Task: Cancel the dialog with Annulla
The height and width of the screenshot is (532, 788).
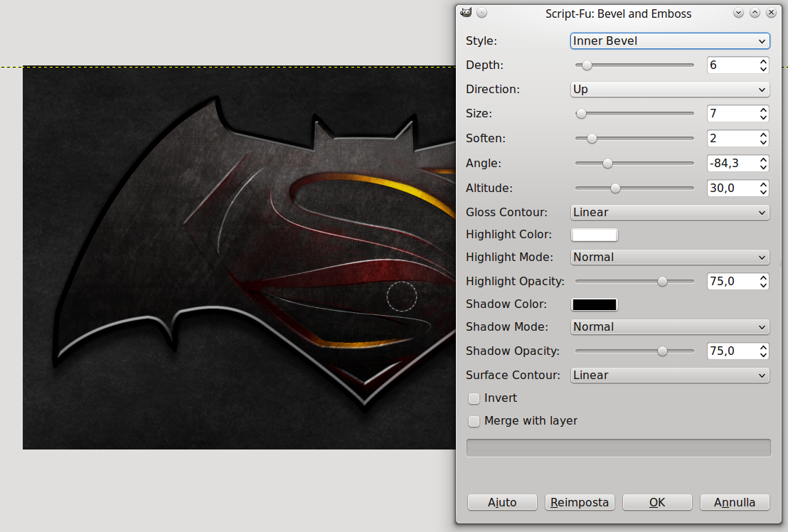Action: point(734,502)
